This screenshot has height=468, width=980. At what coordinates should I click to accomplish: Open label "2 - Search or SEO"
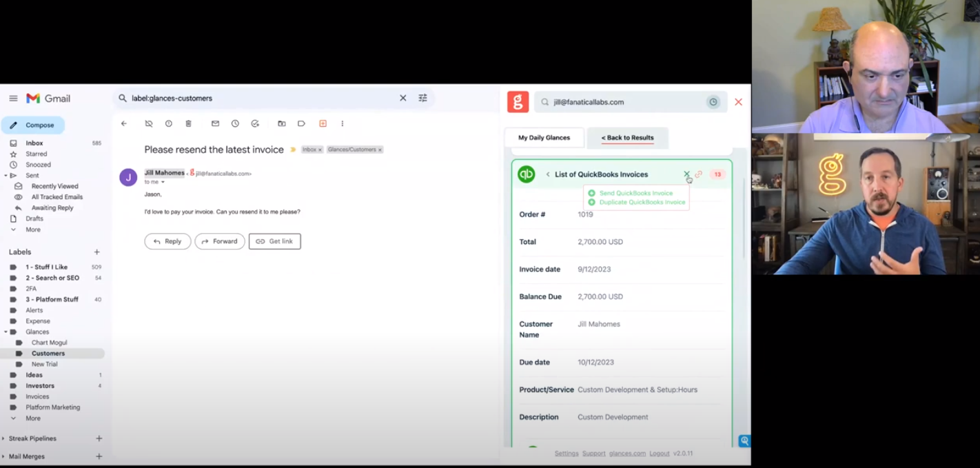coord(52,278)
